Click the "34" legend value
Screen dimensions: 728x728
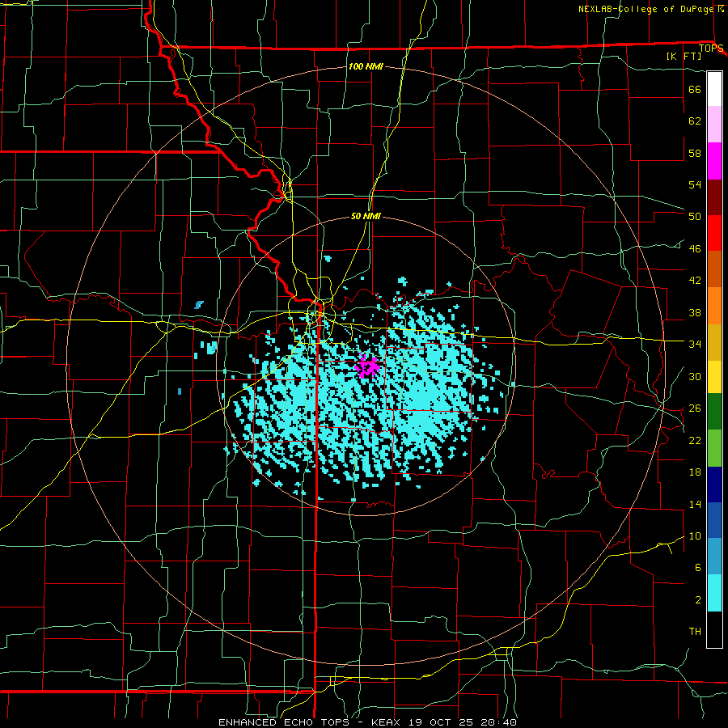coord(695,345)
